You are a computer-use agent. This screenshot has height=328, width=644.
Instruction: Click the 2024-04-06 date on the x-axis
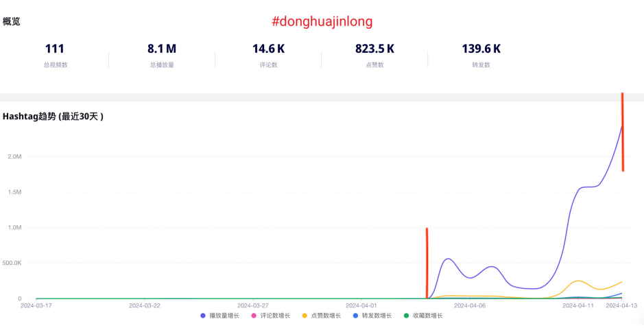click(470, 305)
